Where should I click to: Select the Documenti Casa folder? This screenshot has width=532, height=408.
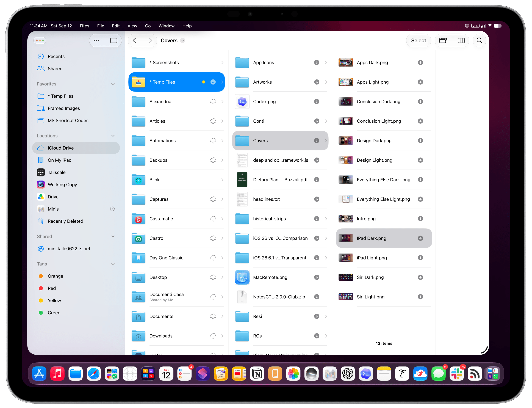(x=176, y=297)
